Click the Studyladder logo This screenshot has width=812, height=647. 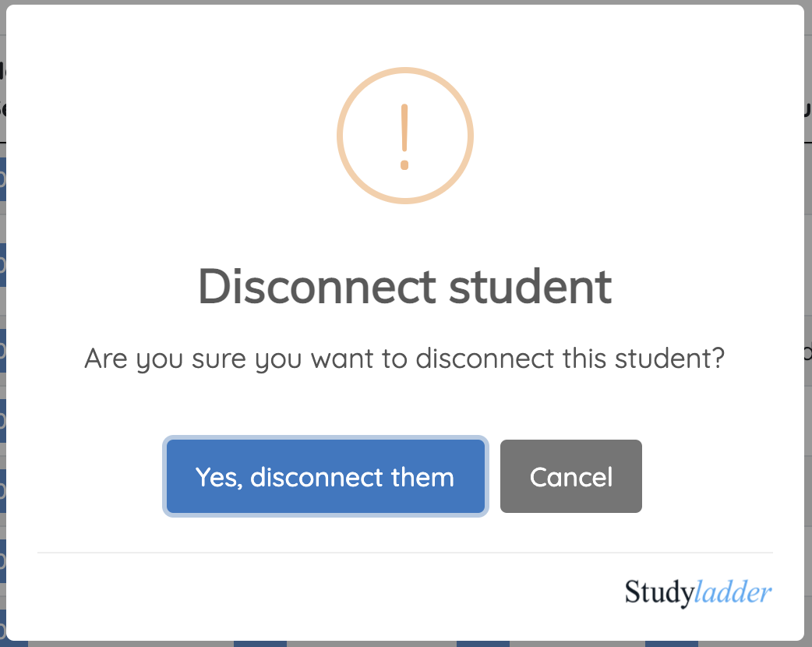tap(697, 592)
